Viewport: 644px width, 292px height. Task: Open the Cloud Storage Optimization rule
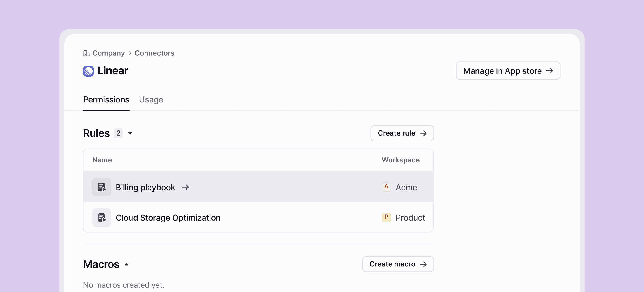(x=258, y=217)
